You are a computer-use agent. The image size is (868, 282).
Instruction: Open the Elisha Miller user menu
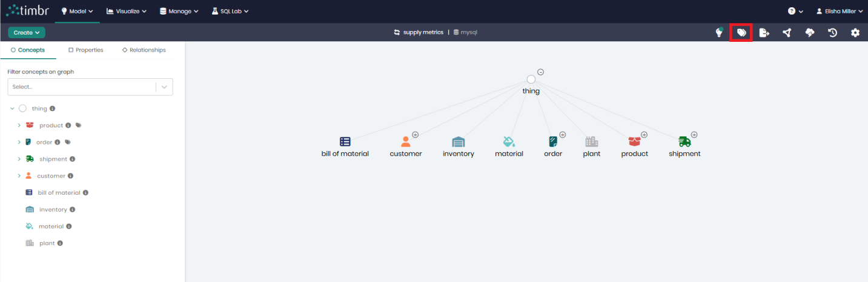(x=839, y=11)
